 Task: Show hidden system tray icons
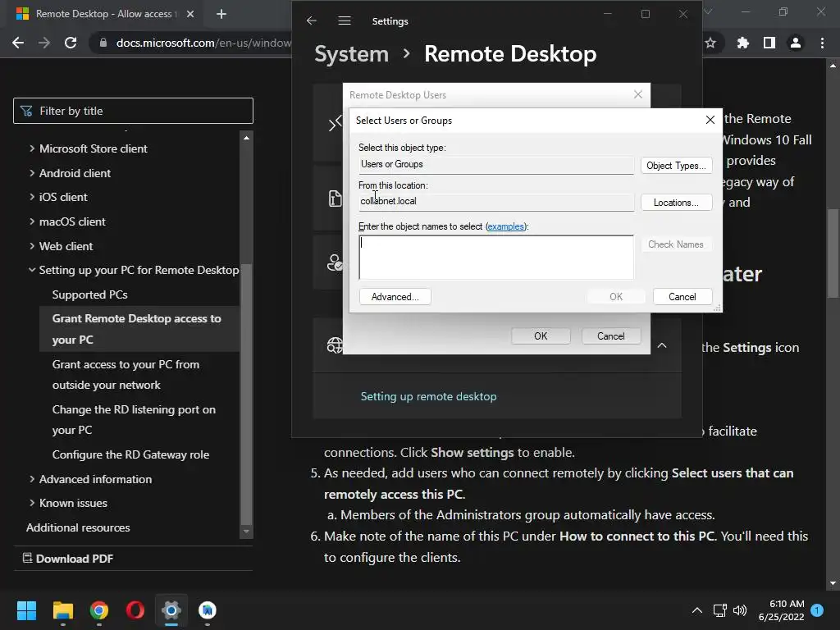pos(697,610)
